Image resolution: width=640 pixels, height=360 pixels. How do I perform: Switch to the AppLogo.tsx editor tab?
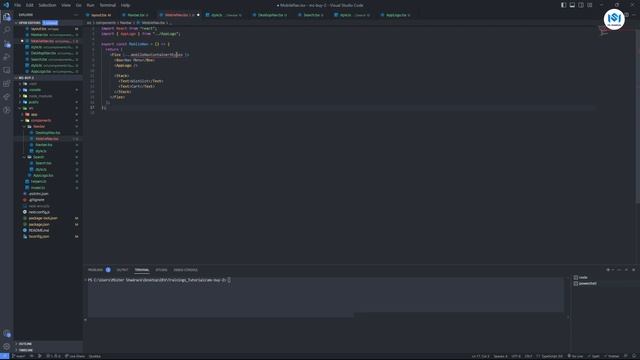point(396,15)
